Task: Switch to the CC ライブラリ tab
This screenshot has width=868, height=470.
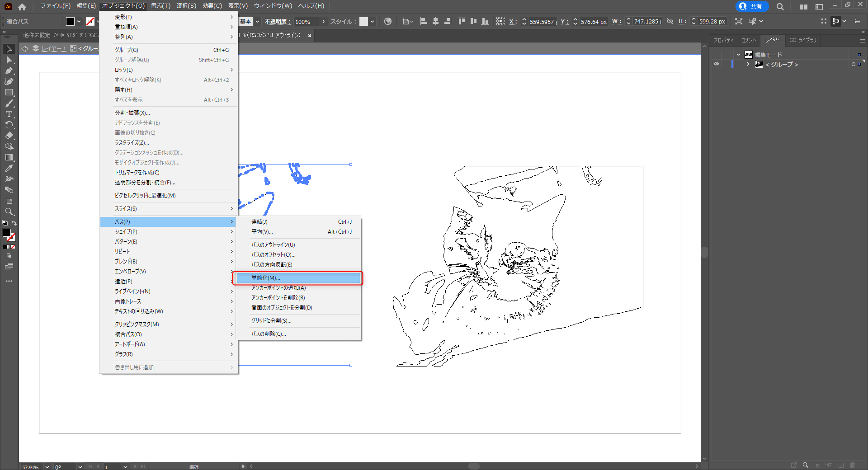Action: (x=803, y=40)
